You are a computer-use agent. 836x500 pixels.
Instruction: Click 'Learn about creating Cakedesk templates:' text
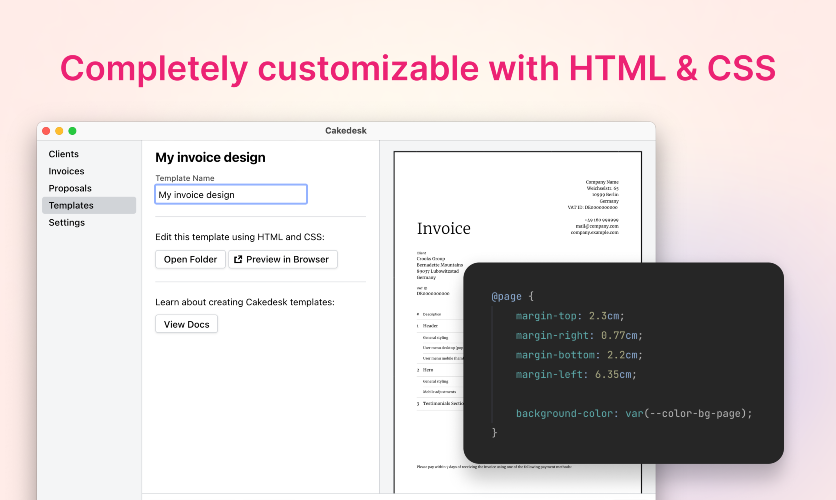(x=245, y=302)
